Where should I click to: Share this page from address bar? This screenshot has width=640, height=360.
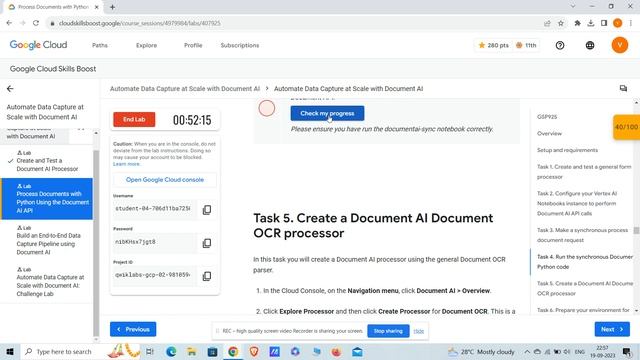(547, 23)
